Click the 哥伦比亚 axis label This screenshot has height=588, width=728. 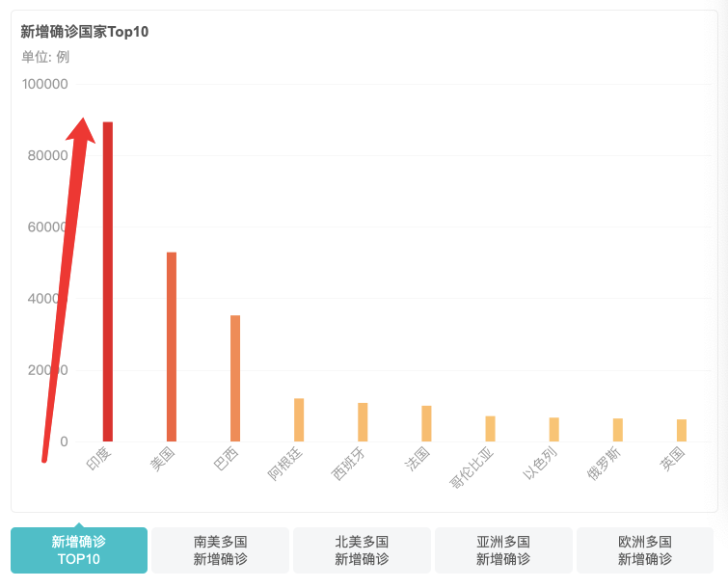tap(472, 468)
